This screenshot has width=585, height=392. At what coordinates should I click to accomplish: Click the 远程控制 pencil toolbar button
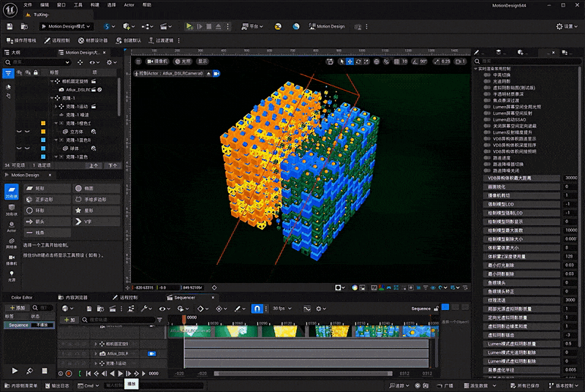point(57,40)
